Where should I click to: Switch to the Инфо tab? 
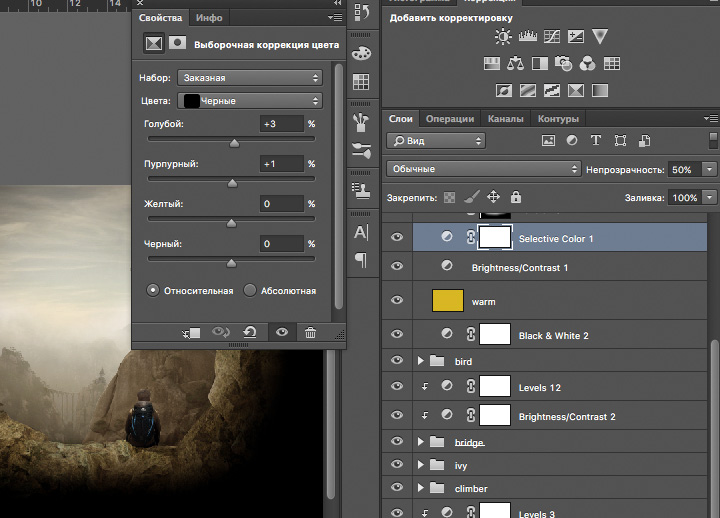pos(209,18)
